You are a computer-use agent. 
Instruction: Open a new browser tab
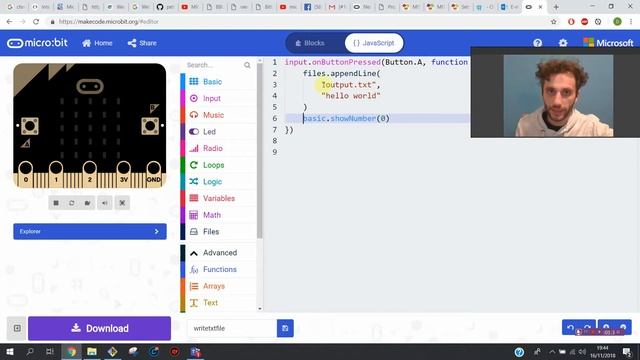pyautogui.click(x=556, y=7)
